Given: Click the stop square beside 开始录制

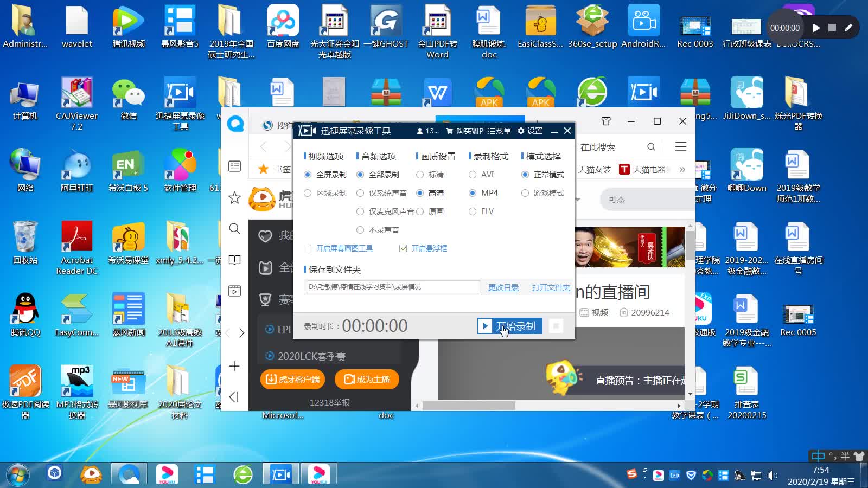Looking at the screenshot, I should (556, 326).
